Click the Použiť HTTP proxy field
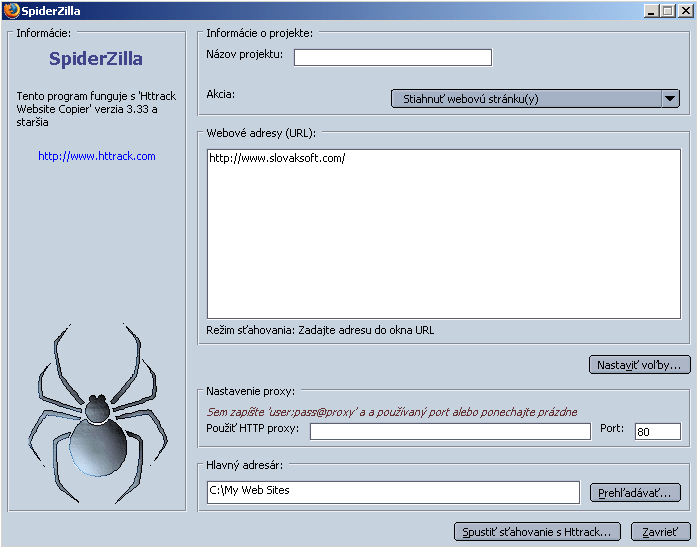Screen dimensions: 697x547 tap(450, 431)
